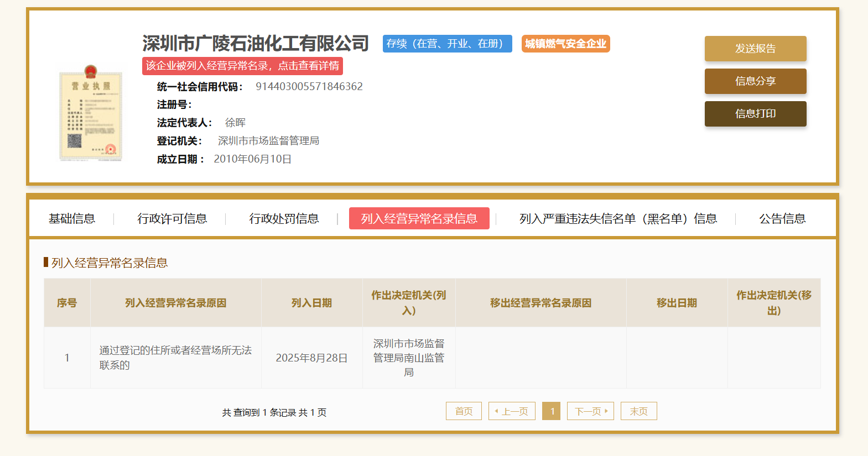Select page number 1 in pagination
Viewport: 868px width, 456px height.
click(x=552, y=411)
